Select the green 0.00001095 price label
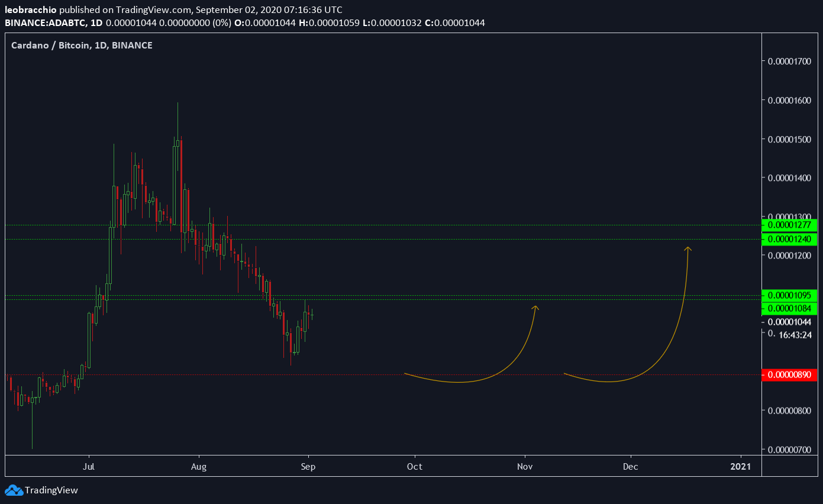This screenshot has height=504, width=823. (790, 295)
